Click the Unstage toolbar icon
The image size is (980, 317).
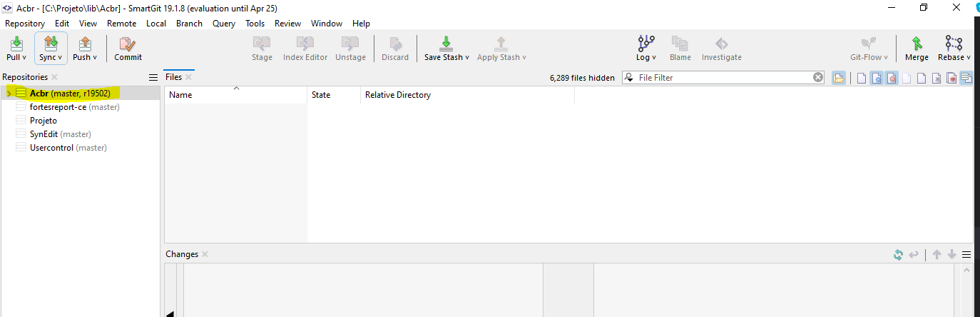point(350,48)
